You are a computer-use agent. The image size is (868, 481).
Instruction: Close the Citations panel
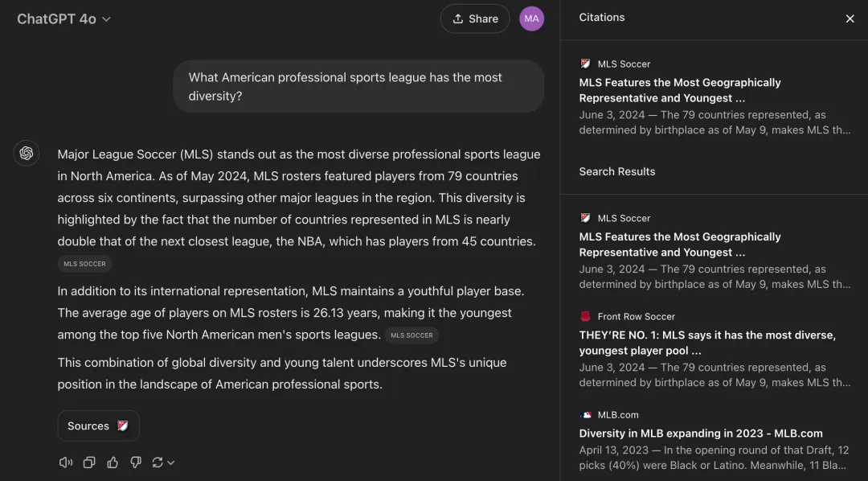(x=850, y=18)
